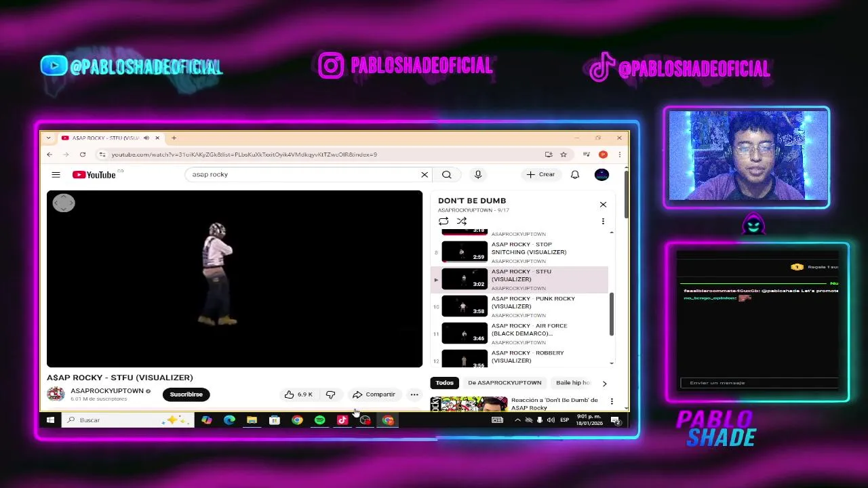Toggle playlist shuffle
Viewport: 868px width, 488px height.
point(462,222)
